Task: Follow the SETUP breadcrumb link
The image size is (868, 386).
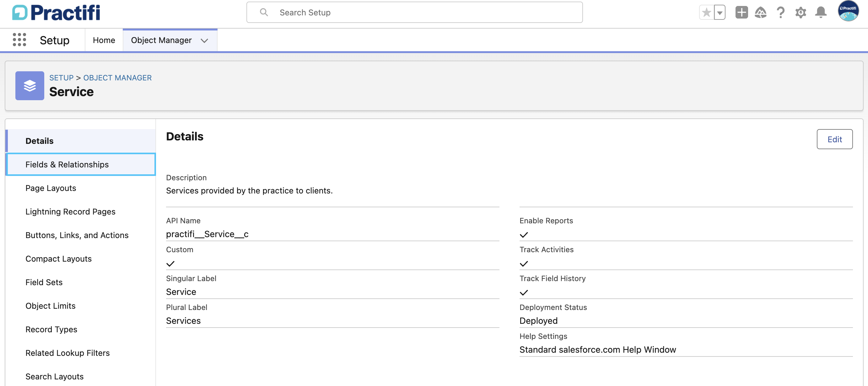Action: pos(61,78)
